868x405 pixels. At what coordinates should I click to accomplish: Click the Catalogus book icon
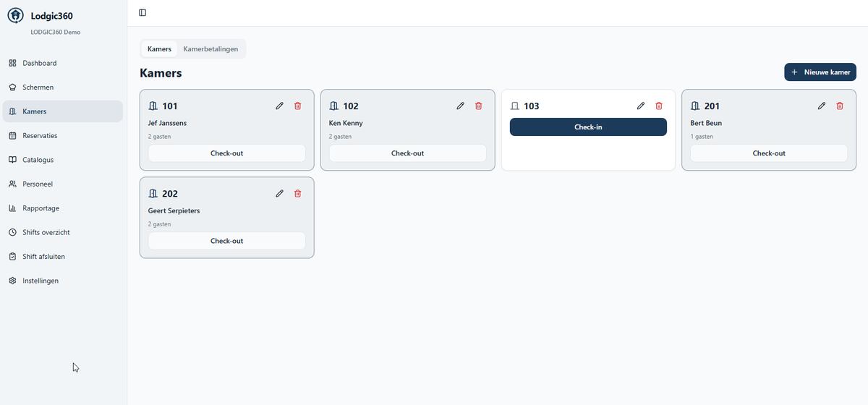pyautogui.click(x=12, y=160)
